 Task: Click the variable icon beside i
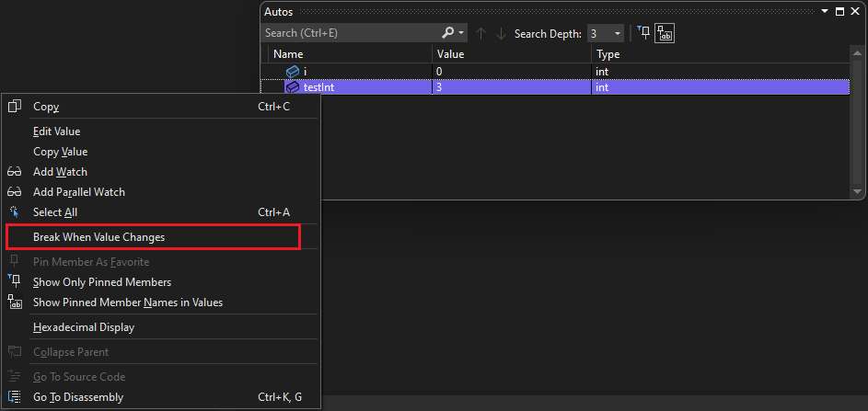pos(293,71)
